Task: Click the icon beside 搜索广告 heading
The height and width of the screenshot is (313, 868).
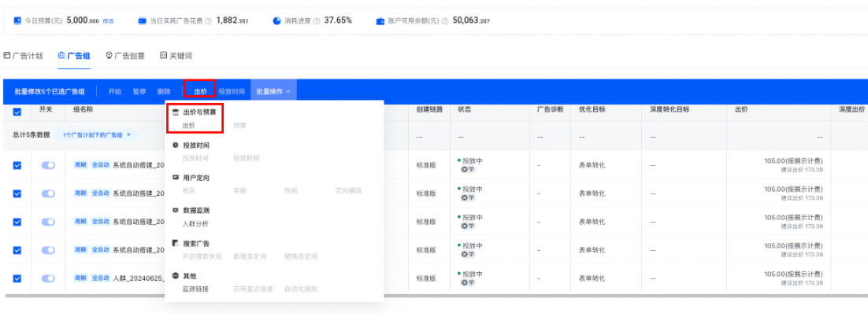Action: click(x=176, y=243)
